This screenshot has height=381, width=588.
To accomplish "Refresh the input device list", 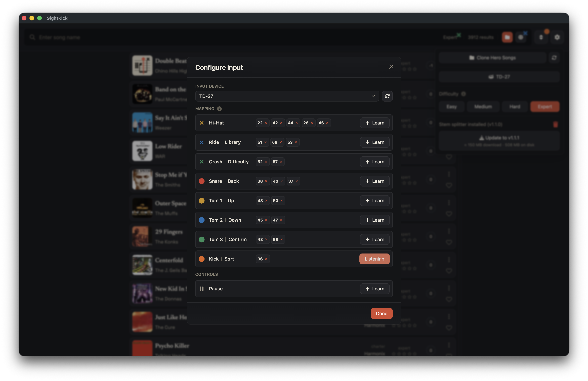I will [387, 96].
